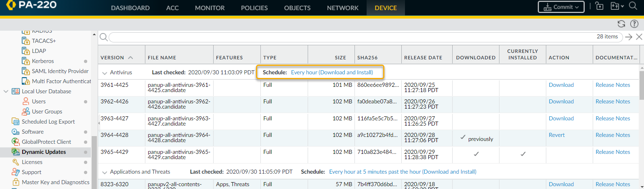
Task: Click the arrow icon to apply filter
Action: coord(629,37)
